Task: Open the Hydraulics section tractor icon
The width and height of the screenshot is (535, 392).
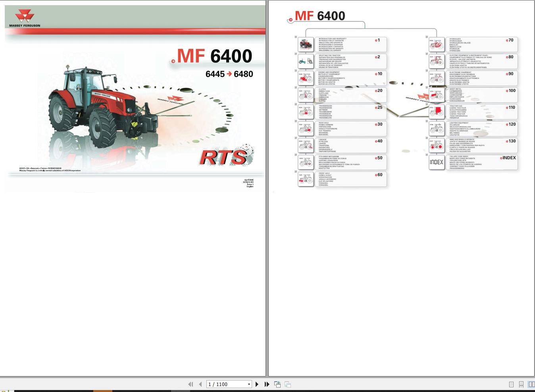Action: click(x=437, y=44)
